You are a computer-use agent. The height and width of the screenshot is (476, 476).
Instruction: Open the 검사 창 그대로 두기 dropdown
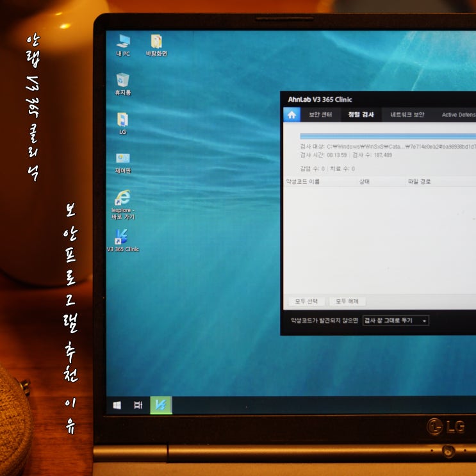[x=395, y=320]
